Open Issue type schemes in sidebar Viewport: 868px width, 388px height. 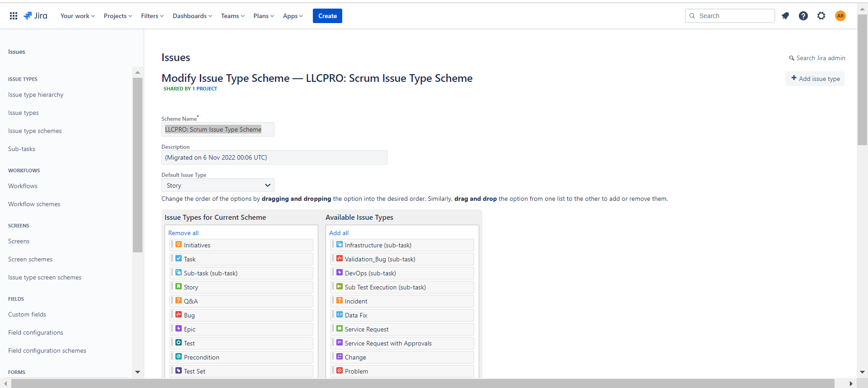coord(35,131)
